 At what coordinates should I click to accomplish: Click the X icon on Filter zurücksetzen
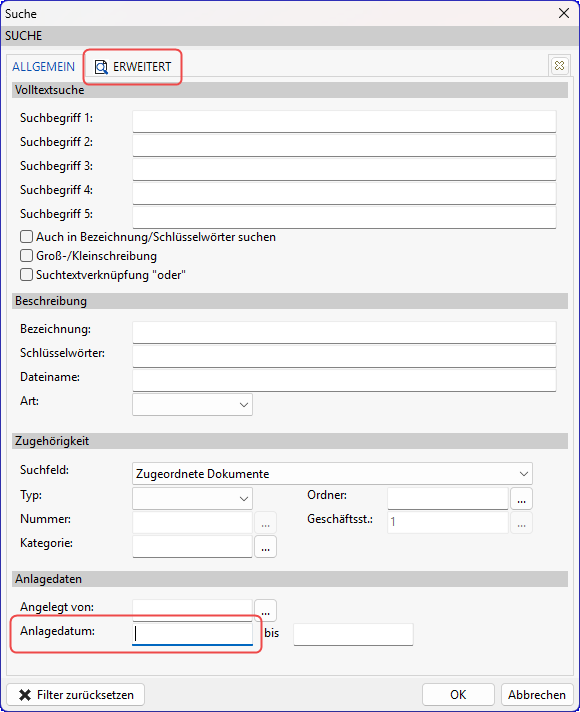point(25,695)
